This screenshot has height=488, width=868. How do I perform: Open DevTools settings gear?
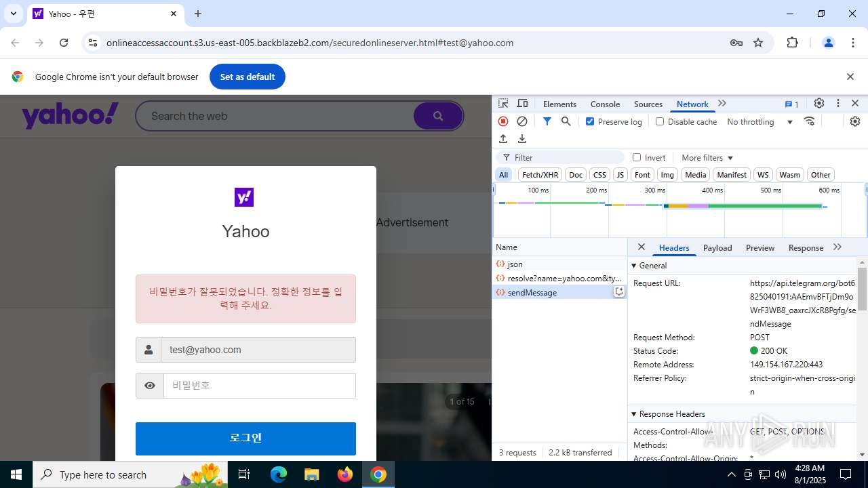pos(819,104)
